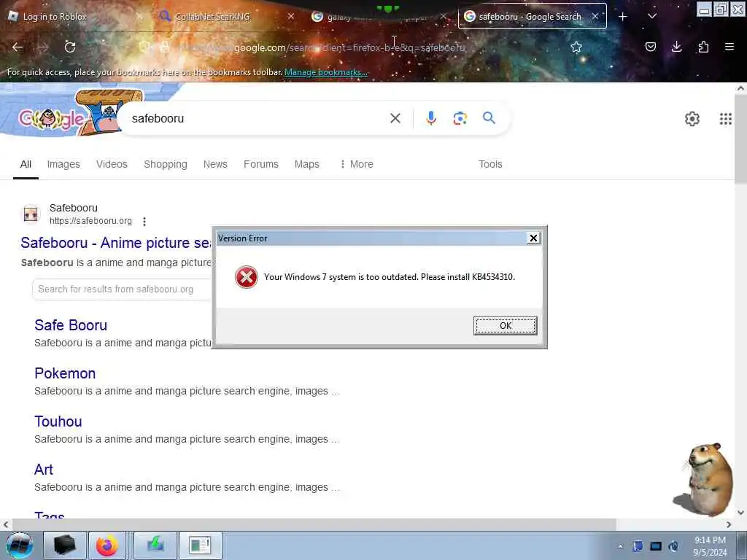Open the search Tools options
747x560 pixels.
coord(490,164)
